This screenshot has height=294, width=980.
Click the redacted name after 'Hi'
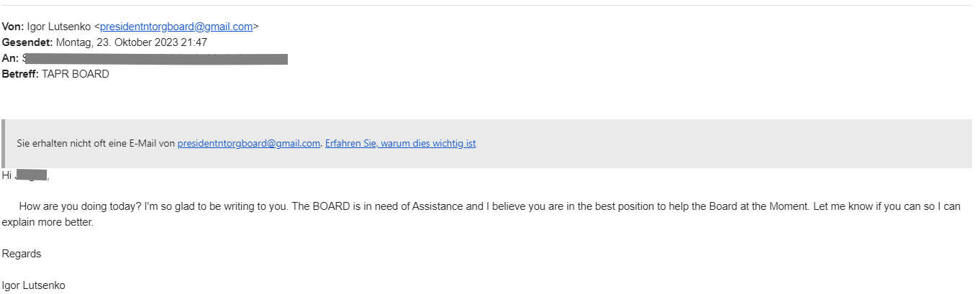[32, 175]
